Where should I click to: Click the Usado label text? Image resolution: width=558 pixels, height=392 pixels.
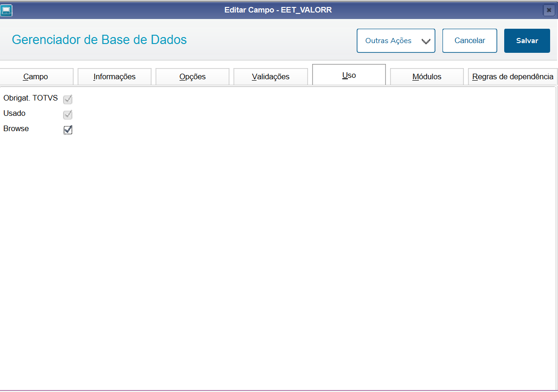[x=14, y=113]
